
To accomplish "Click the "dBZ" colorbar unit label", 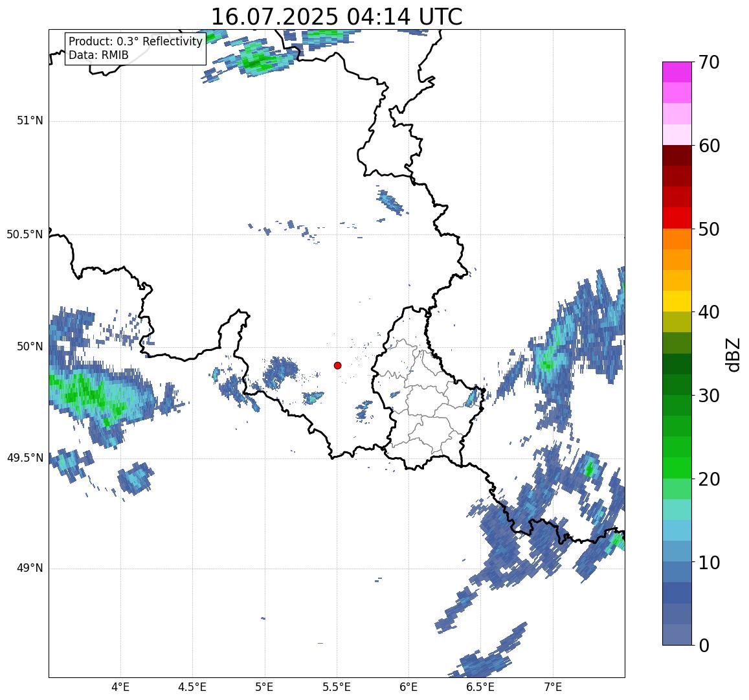I will click(732, 355).
